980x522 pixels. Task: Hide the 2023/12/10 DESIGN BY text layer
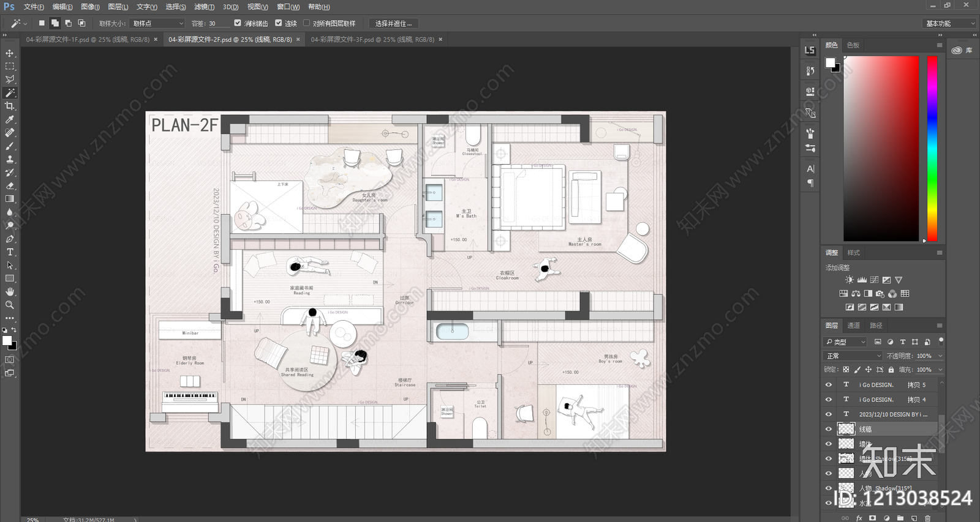coord(829,414)
